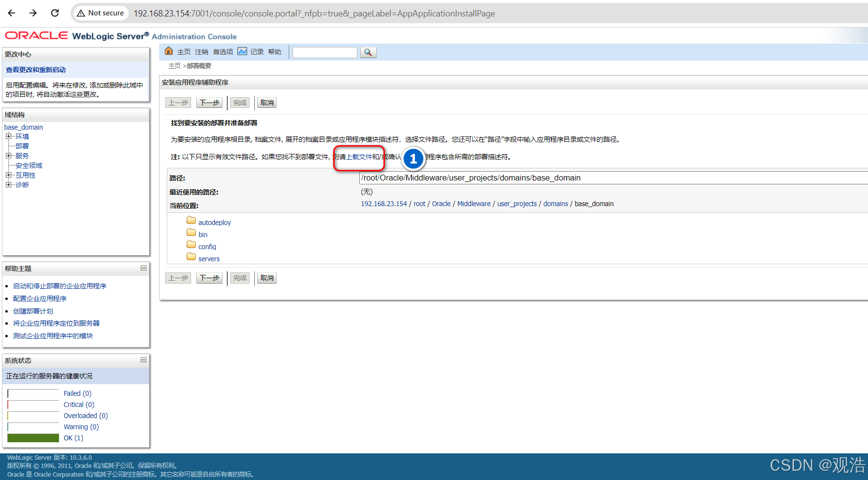Click the magnifier search button
This screenshot has height=480, width=868.
(368, 52)
